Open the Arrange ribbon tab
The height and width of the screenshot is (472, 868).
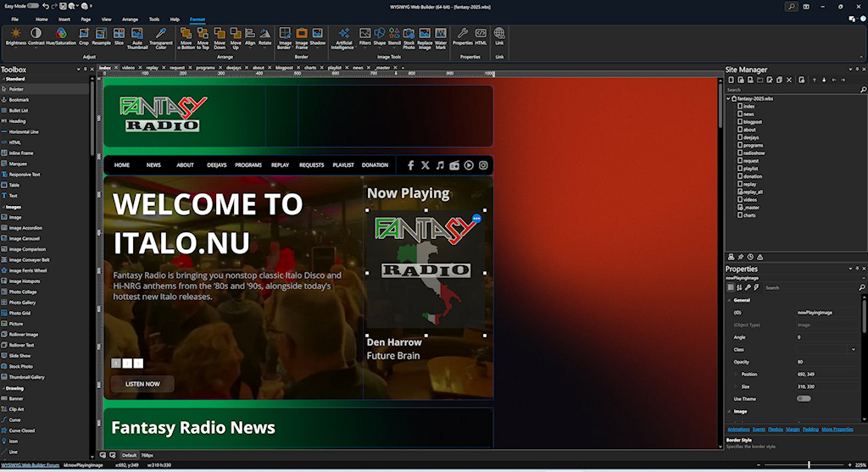click(130, 19)
